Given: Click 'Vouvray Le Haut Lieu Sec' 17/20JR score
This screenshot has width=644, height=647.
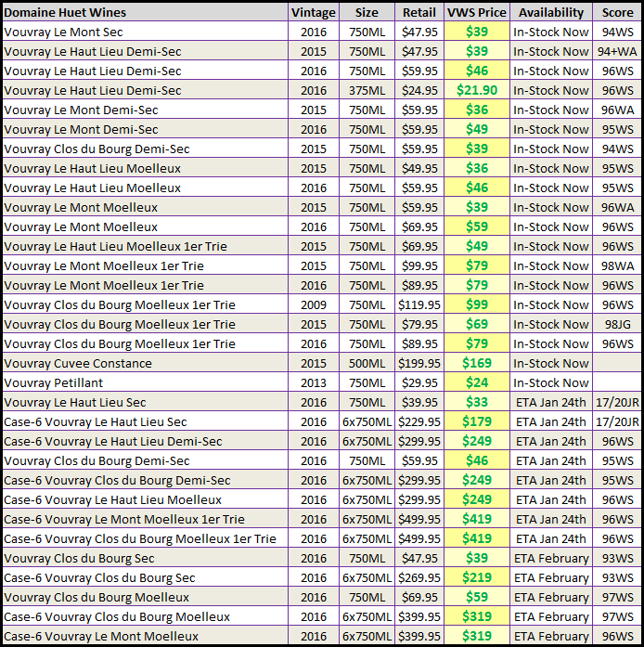Looking at the screenshot, I should click(617, 402).
